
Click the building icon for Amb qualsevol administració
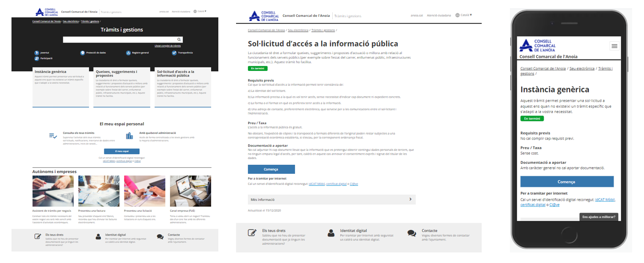click(x=129, y=136)
